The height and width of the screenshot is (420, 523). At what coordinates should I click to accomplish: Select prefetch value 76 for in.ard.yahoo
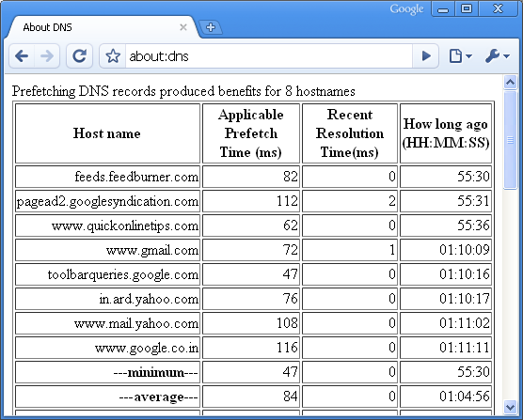point(251,299)
